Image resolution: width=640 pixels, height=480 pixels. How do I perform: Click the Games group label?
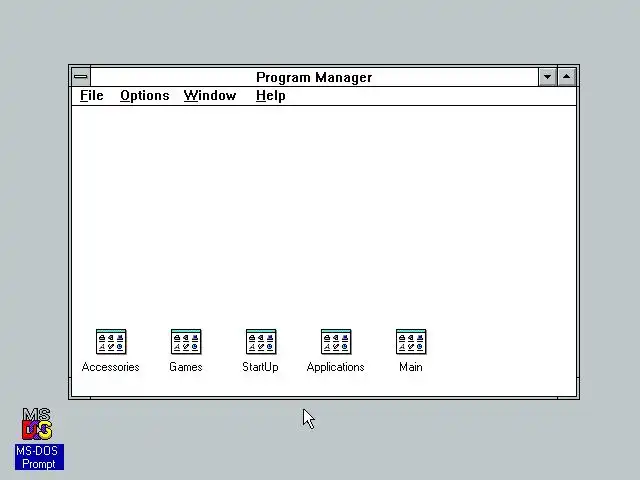[186, 367]
